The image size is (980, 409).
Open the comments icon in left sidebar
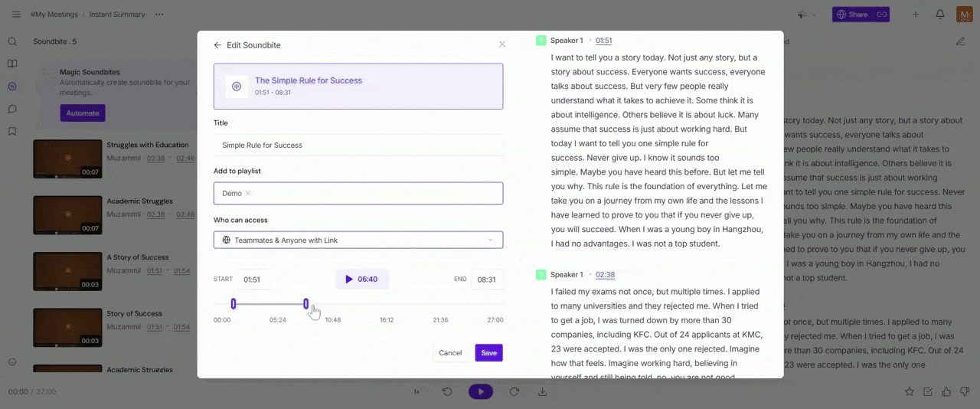(12, 109)
